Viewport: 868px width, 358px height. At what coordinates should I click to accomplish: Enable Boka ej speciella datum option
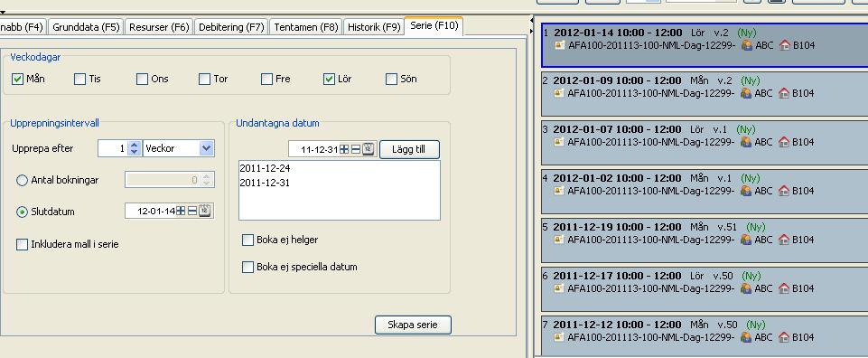click(x=248, y=267)
